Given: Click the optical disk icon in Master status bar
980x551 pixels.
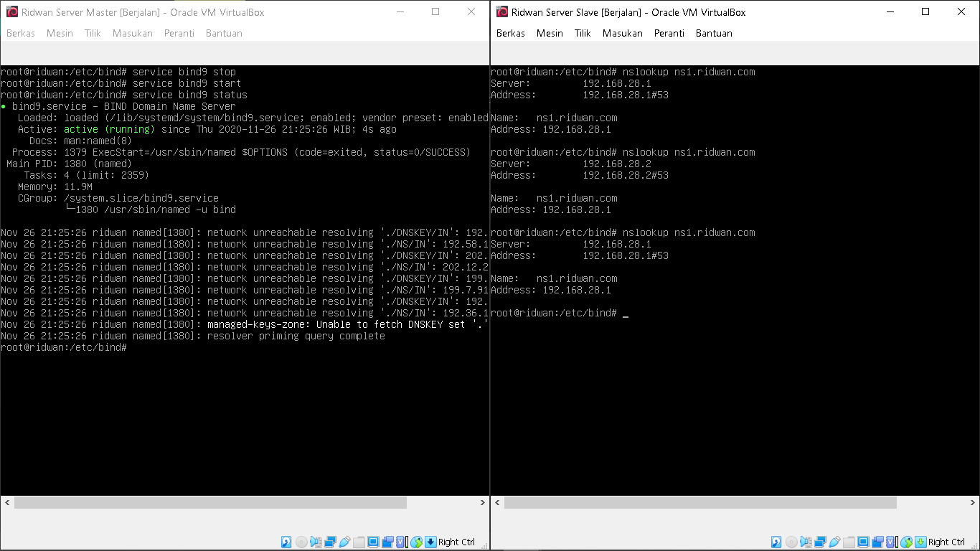Looking at the screenshot, I should (301, 542).
